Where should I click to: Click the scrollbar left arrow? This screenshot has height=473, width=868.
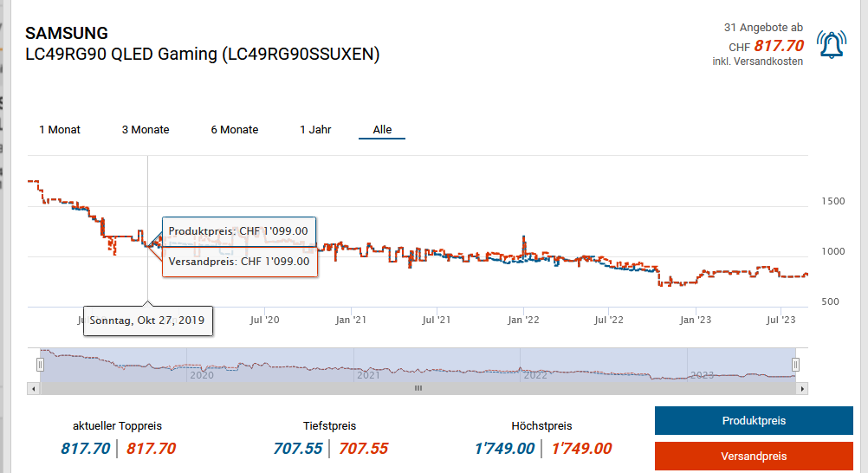click(34, 389)
